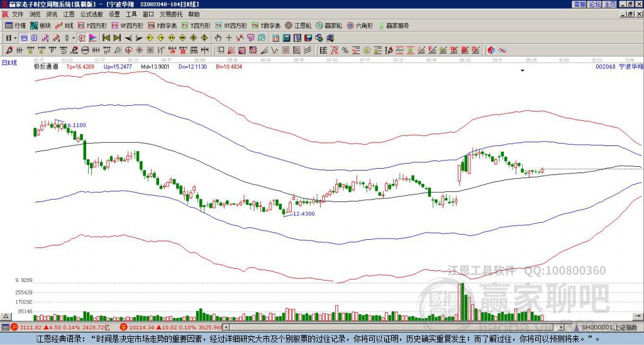This screenshot has width=644, height=345.
Task: Open 赢家服务 from the toolbar
Action: [393, 25]
